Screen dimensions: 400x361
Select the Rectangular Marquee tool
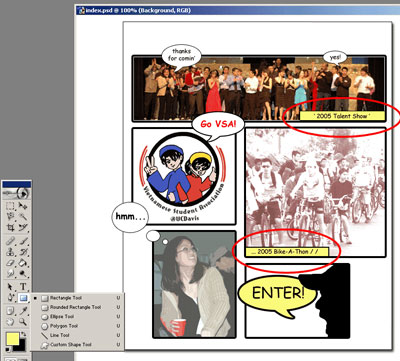pos(11,206)
